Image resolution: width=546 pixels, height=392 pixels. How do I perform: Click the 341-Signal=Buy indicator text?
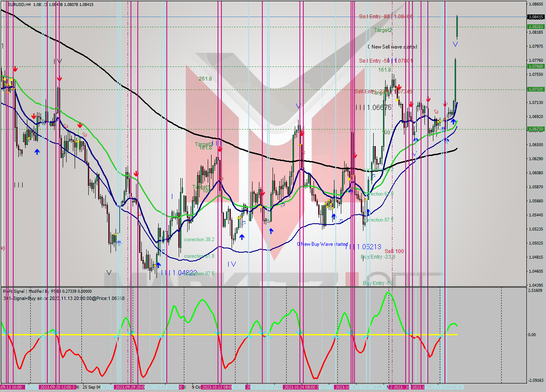click(x=64, y=298)
